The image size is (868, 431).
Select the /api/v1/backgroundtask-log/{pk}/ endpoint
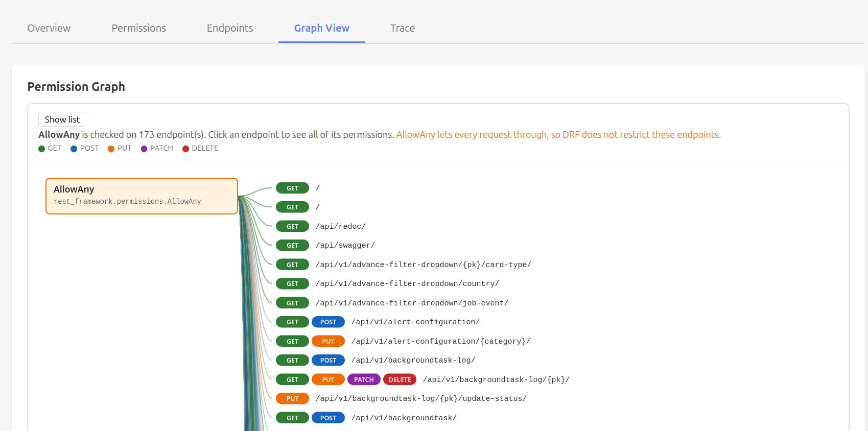coord(496,379)
